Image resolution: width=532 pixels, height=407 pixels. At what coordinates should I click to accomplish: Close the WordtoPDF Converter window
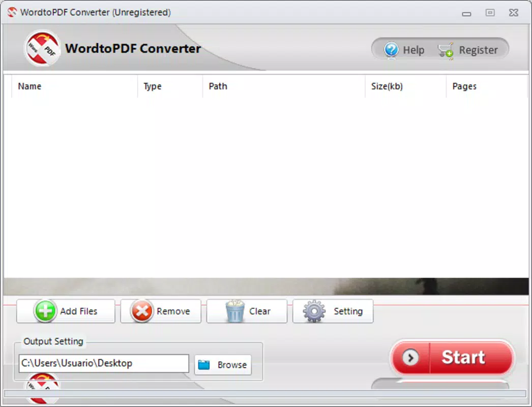(514, 13)
